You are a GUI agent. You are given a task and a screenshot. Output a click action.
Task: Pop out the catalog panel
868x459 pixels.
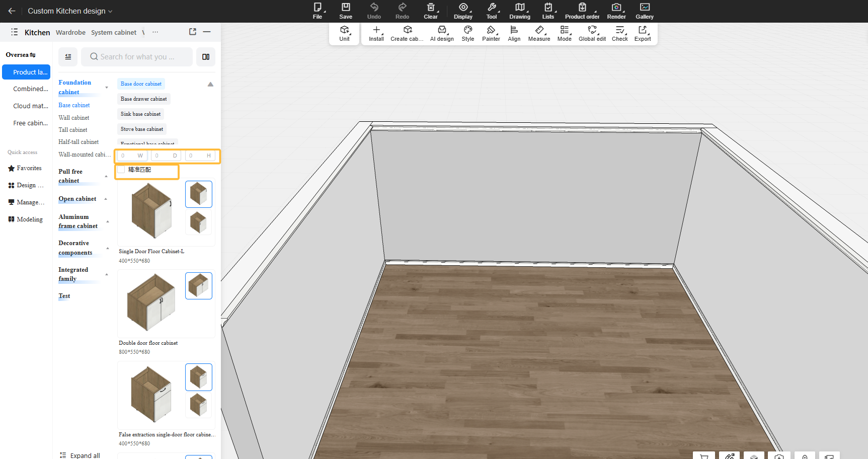coord(193,32)
